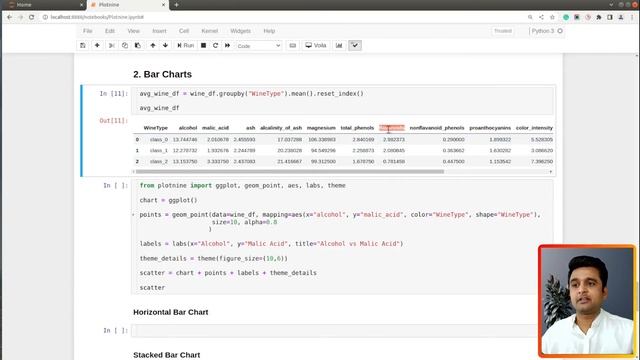Click the alcohol column header
The width and height of the screenshot is (640, 360).
[188, 128]
